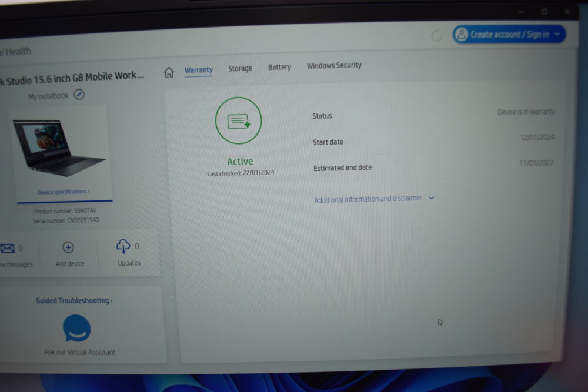Open new messages envelope icon
The height and width of the screenshot is (392, 588).
7,249
